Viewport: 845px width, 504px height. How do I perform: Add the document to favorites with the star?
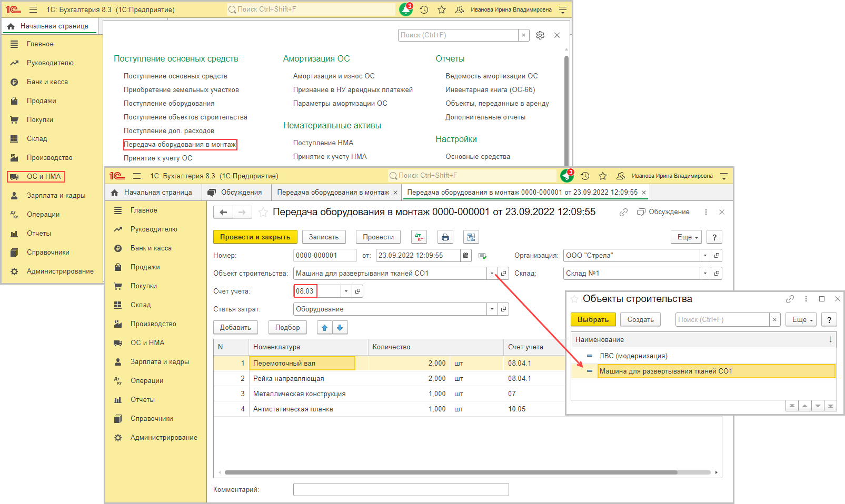[x=263, y=213]
